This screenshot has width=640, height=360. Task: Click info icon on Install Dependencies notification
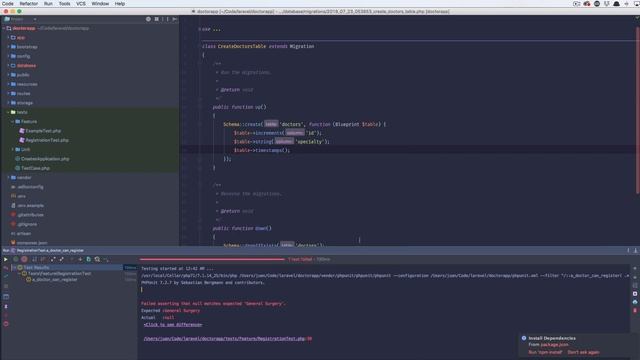(x=524, y=338)
